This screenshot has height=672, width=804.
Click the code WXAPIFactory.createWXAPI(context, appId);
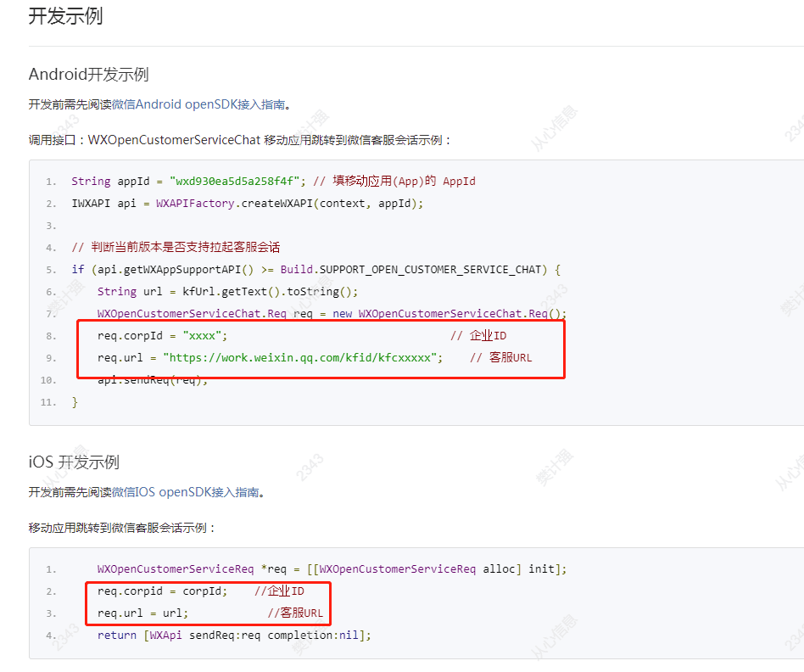pos(290,204)
